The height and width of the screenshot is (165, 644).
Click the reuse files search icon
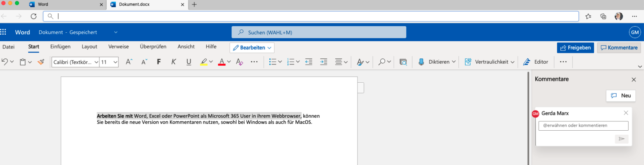tap(403, 62)
